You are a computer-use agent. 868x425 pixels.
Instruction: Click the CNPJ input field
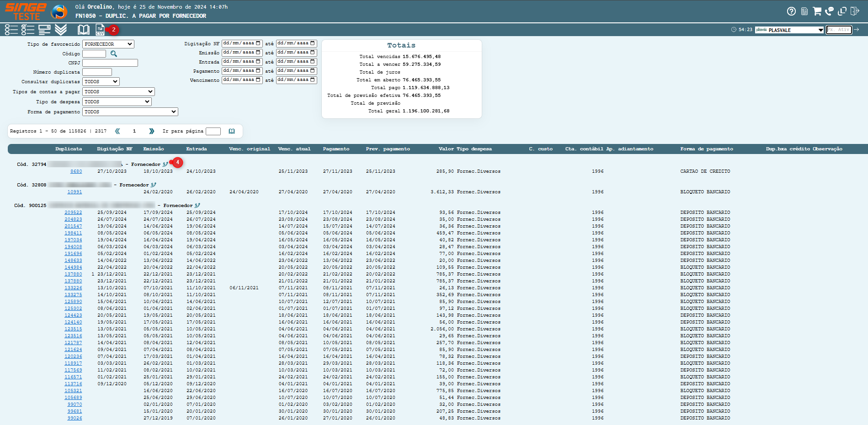[x=110, y=63]
